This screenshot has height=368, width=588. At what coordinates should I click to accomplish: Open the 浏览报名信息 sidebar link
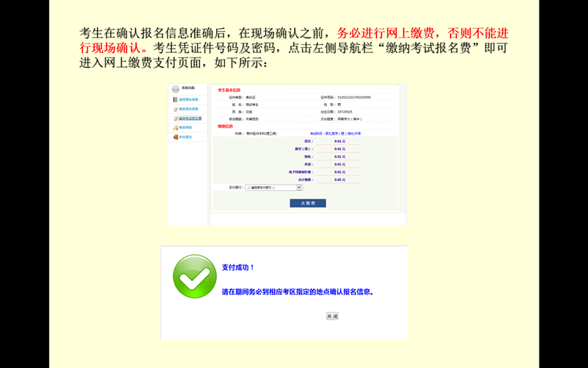(189, 99)
